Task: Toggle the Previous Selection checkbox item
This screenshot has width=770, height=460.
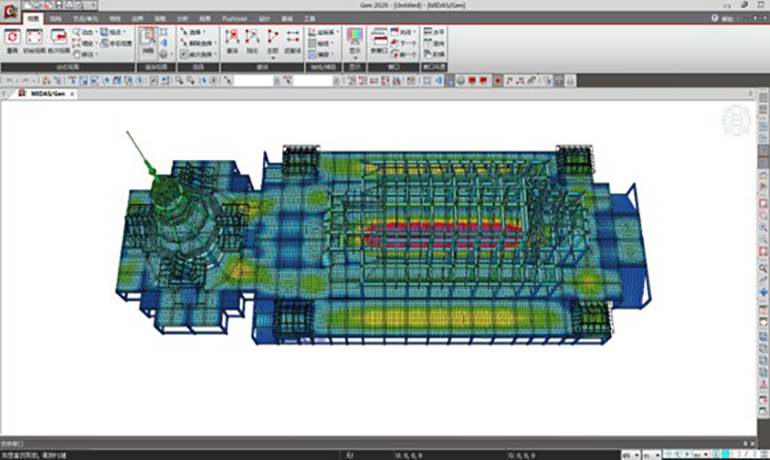Action: (x=197, y=54)
